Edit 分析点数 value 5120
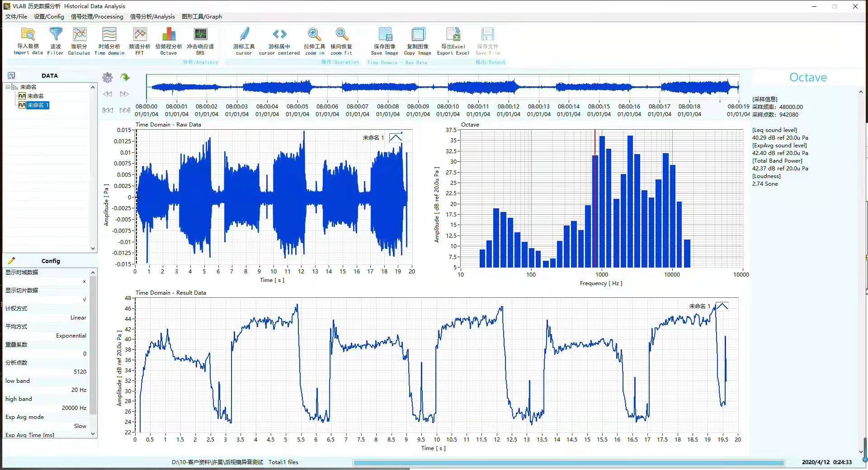868x470 pixels. coord(80,372)
